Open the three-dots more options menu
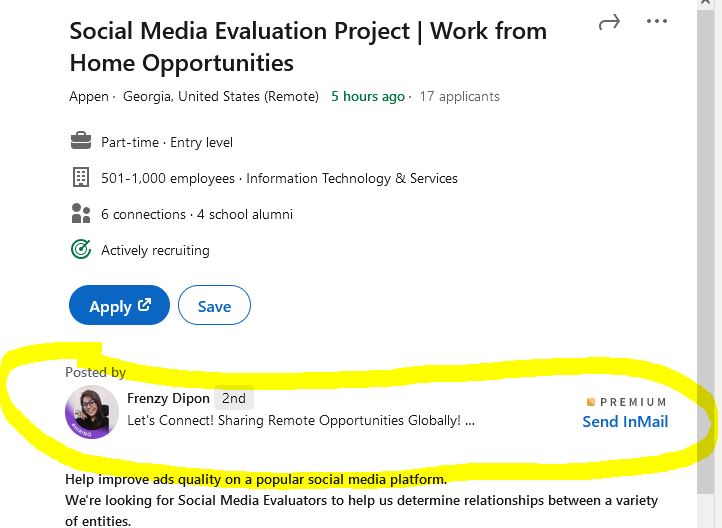The width and height of the screenshot is (722, 528). [656, 21]
